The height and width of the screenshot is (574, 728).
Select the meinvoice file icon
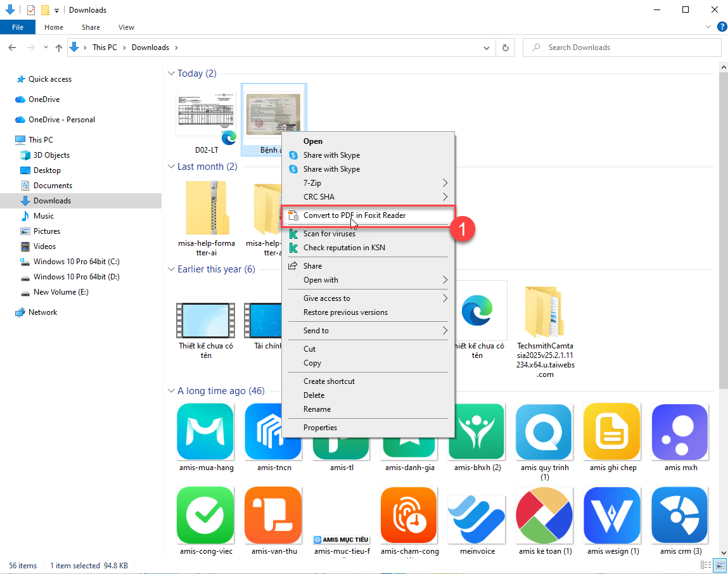tap(477, 514)
